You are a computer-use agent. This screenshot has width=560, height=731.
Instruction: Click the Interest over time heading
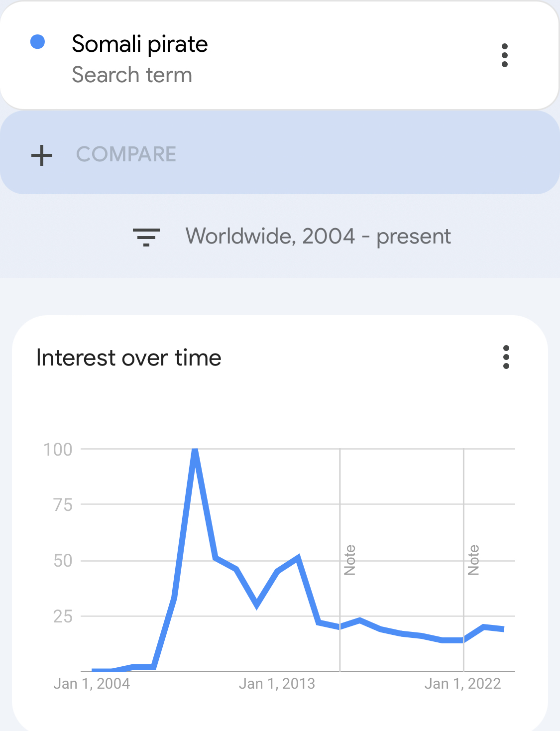point(129,358)
